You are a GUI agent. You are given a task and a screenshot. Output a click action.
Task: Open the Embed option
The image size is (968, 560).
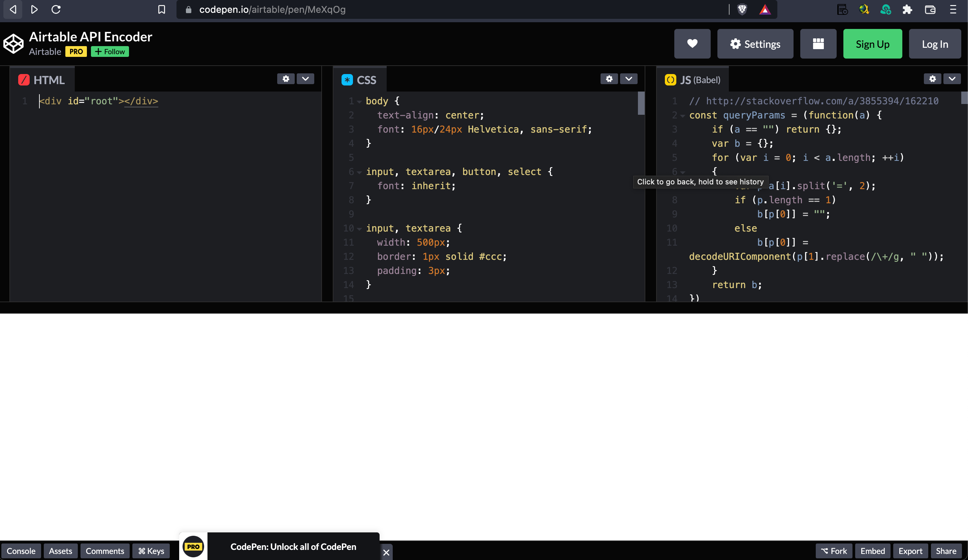(872, 551)
